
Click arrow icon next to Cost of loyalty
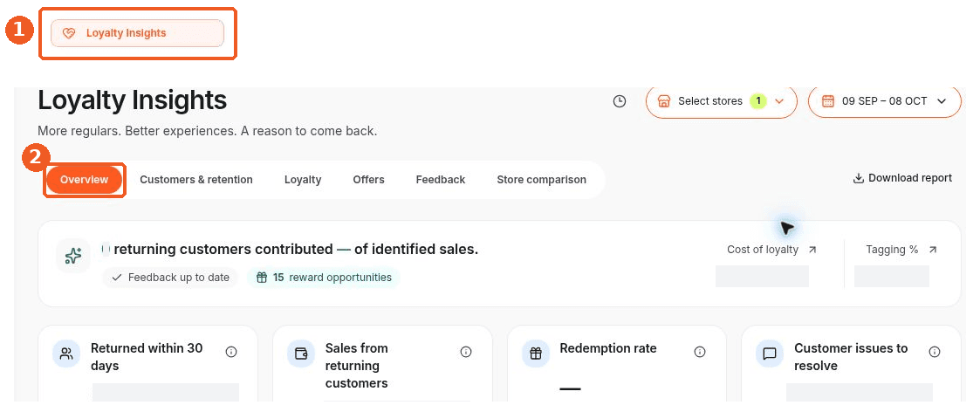(x=812, y=250)
